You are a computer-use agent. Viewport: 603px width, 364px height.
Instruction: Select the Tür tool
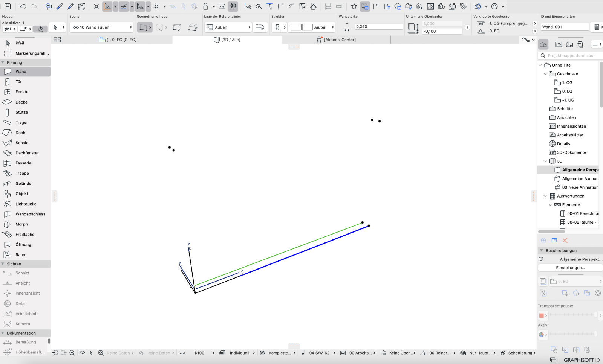[25, 82]
